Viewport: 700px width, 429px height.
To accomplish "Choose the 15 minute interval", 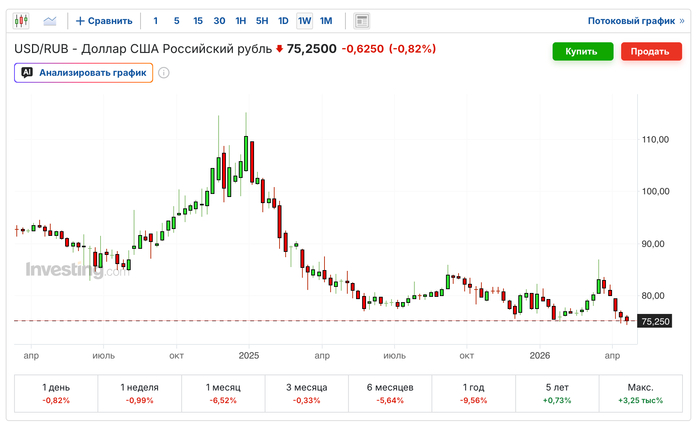I will (x=198, y=20).
